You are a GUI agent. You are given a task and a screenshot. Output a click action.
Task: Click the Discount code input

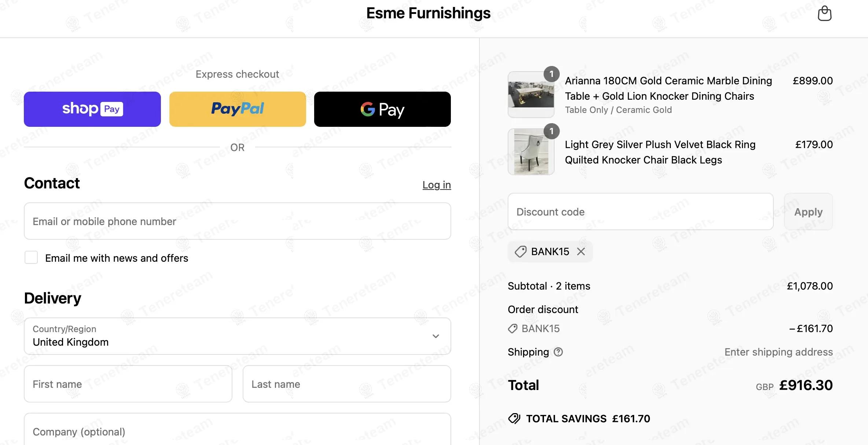640,212
